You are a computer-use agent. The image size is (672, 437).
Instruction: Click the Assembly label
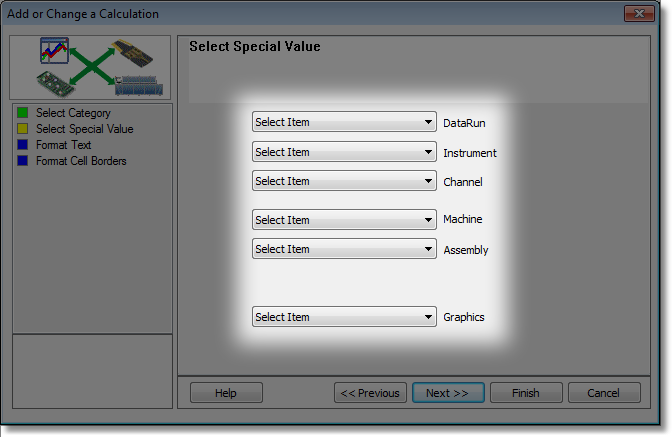tap(466, 250)
